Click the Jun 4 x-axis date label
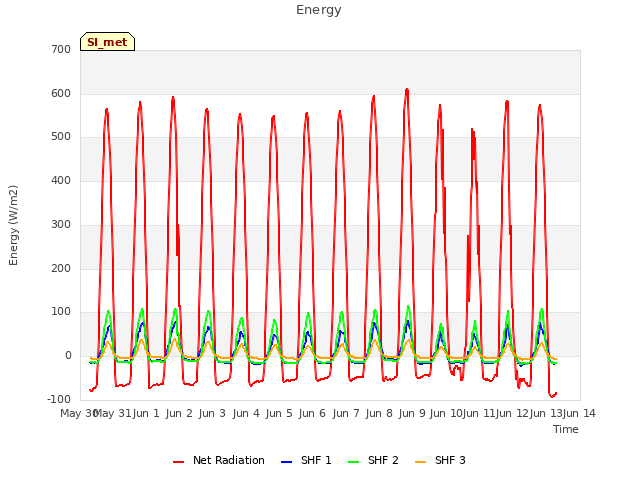640x480 pixels. (x=246, y=413)
